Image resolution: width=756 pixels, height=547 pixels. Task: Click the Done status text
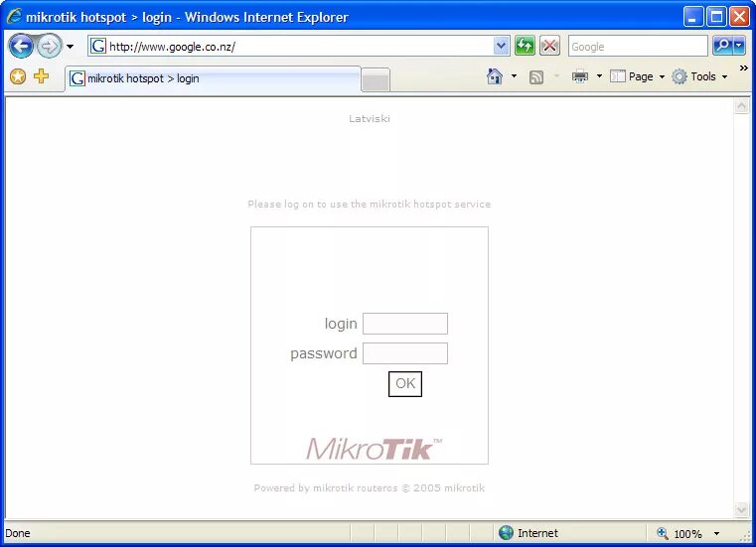pyautogui.click(x=17, y=533)
